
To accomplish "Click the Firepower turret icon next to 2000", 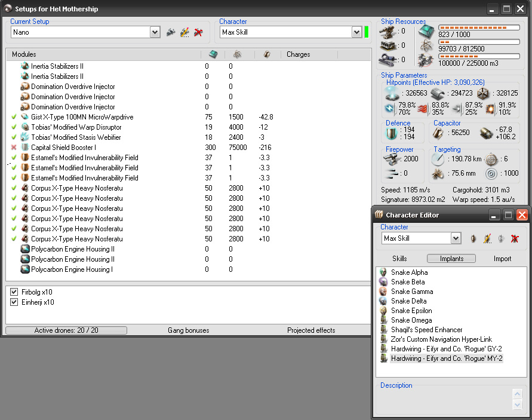I will click(391, 159).
